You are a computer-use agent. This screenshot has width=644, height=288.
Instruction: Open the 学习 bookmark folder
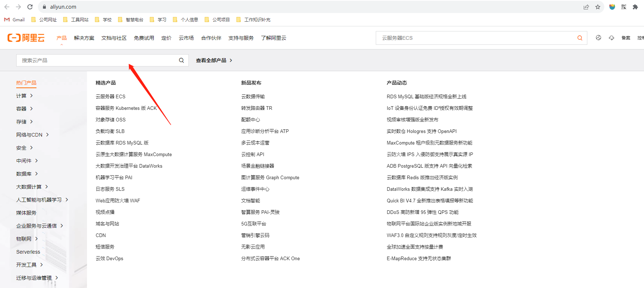click(x=158, y=20)
